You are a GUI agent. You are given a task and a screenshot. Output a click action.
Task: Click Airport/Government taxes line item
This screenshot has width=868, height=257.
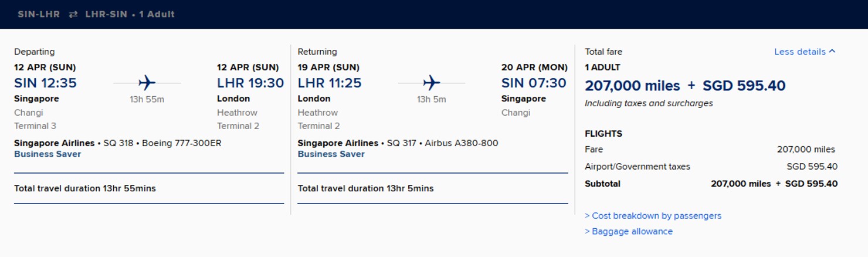(x=638, y=167)
